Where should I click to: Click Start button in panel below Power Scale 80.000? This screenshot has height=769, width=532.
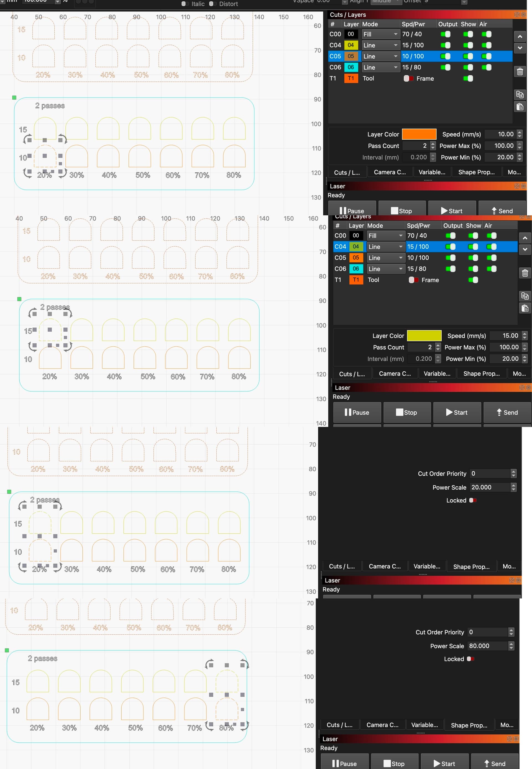[x=444, y=763]
